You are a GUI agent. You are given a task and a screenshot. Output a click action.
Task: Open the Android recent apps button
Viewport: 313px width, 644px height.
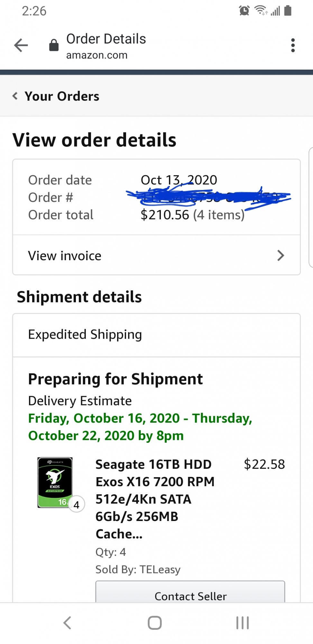[x=243, y=623]
